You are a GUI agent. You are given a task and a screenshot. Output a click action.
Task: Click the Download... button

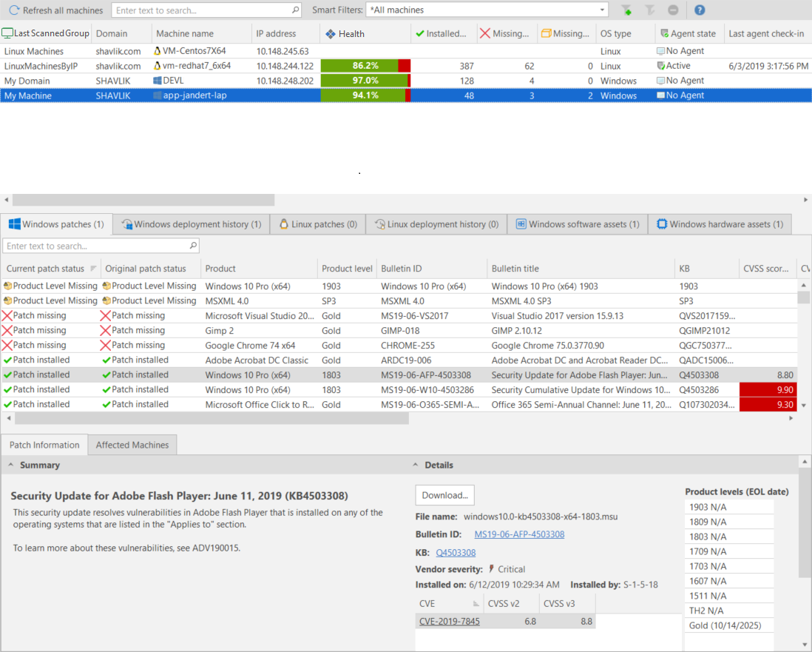pyautogui.click(x=445, y=495)
